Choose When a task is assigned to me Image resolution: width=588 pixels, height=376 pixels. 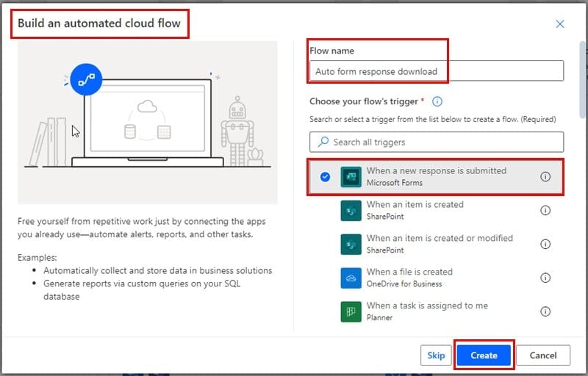click(436, 311)
